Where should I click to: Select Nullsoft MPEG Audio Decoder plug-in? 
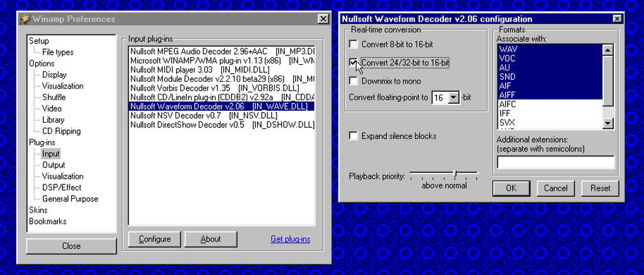coord(222,52)
